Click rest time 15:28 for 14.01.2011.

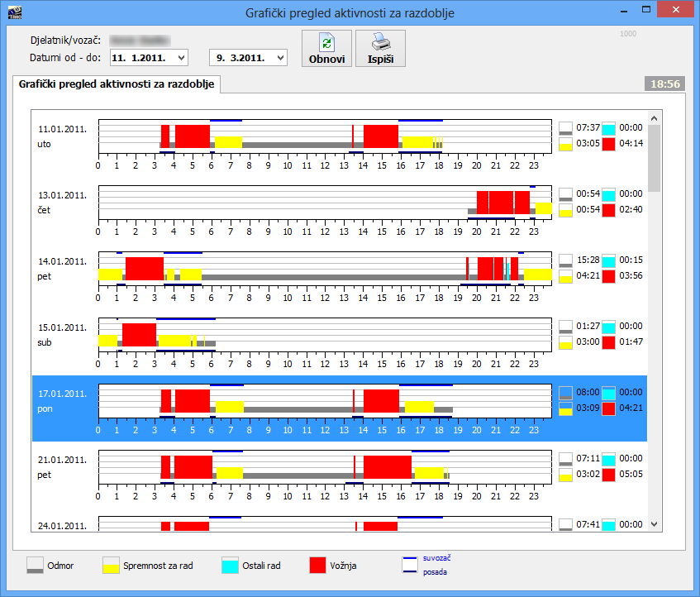click(x=588, y=260)
